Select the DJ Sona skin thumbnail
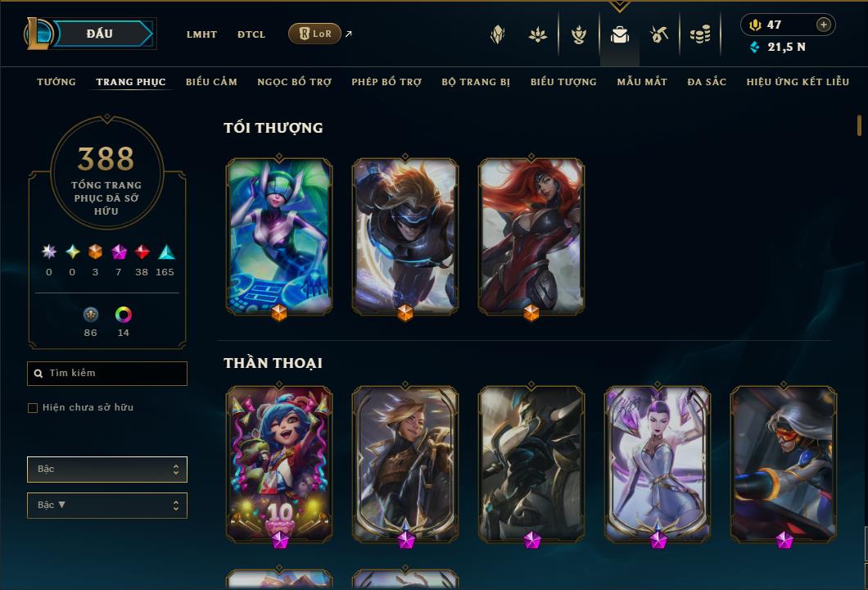 coord(279,237)
